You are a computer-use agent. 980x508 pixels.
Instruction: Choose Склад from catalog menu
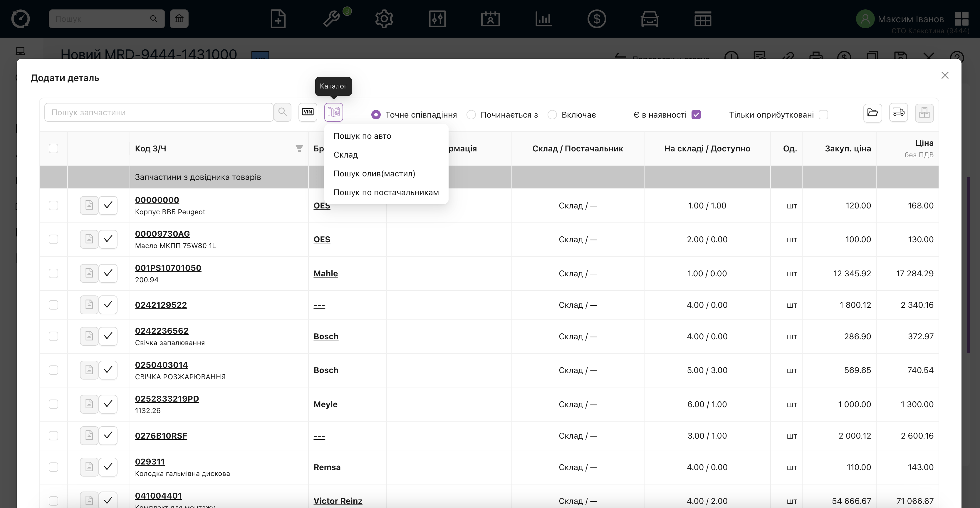coord(386,155)
